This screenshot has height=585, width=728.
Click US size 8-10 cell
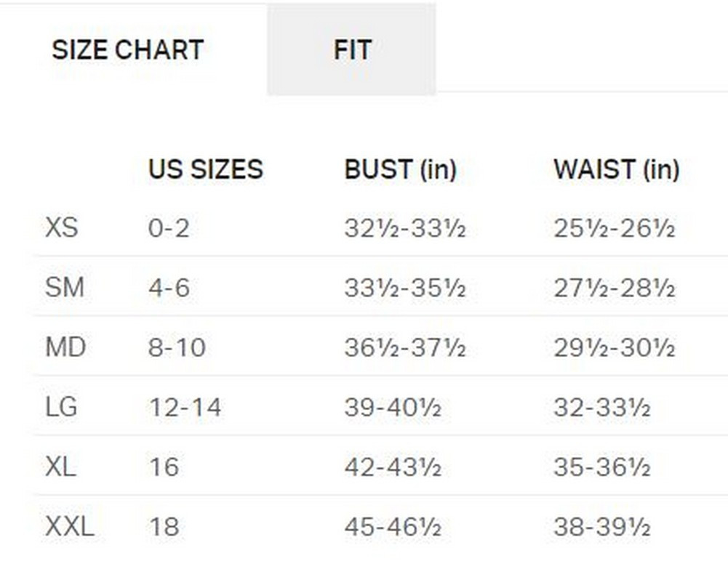[177, 347]
